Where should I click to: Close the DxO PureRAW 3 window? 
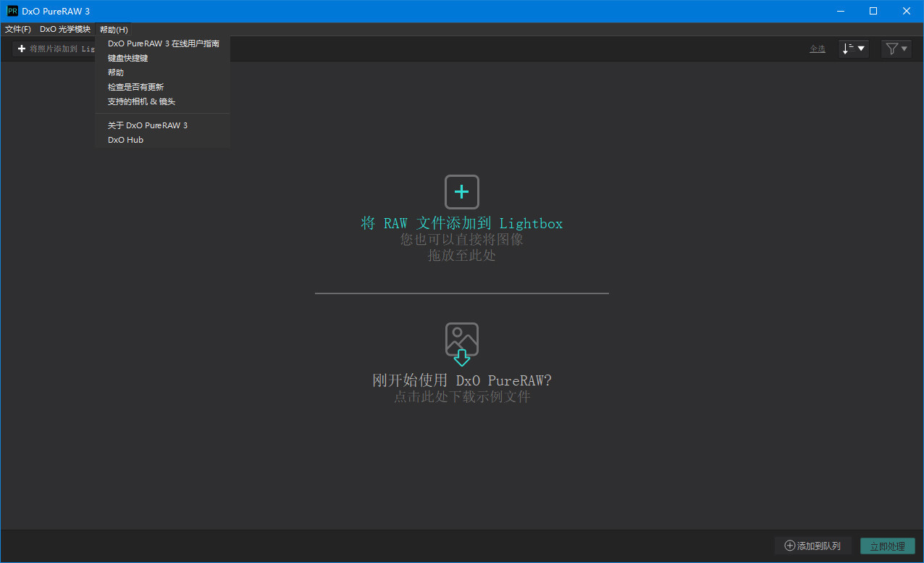[907, 11]
